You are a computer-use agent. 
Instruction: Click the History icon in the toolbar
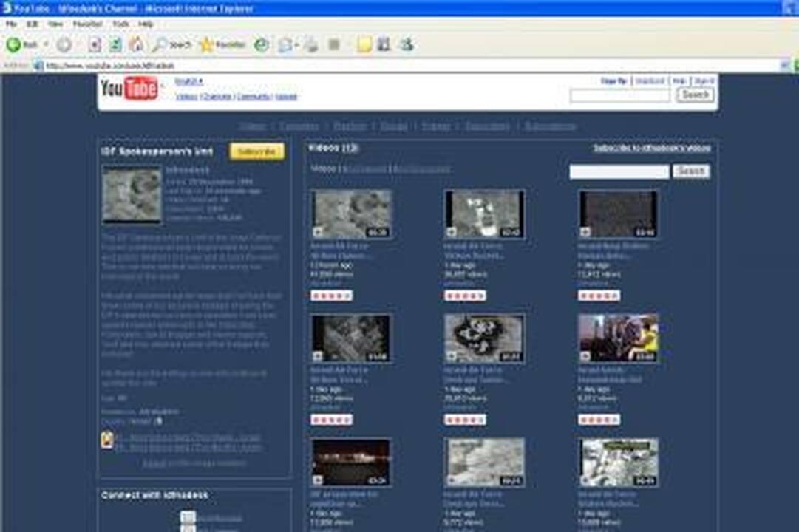[262, 45]
